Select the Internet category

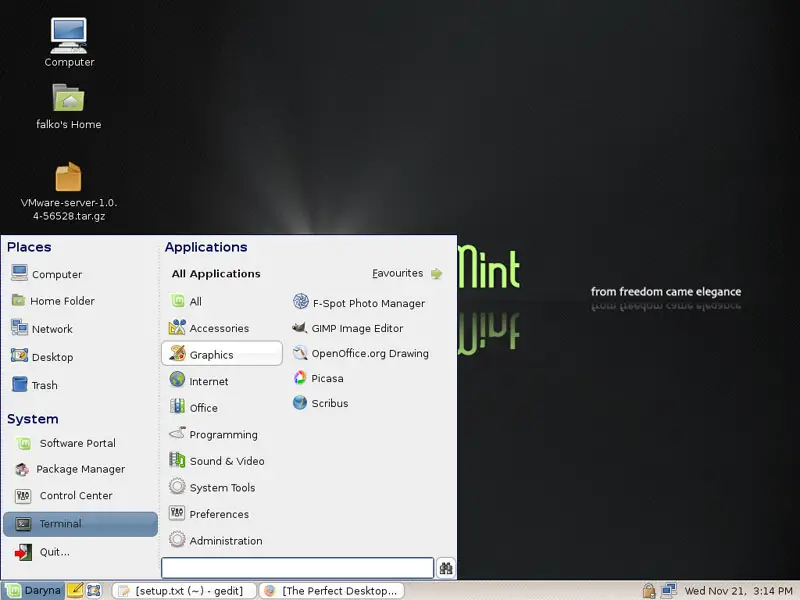pyautogui.click(x=222, y=381)
